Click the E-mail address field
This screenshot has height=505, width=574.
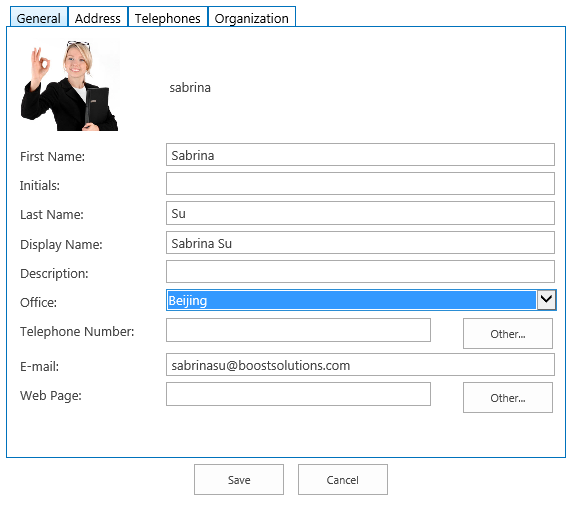(360, 364)
